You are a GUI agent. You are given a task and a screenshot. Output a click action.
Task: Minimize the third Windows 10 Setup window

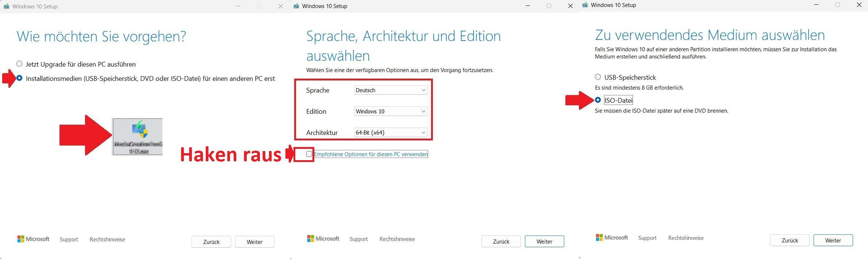[x=817, y=5]
